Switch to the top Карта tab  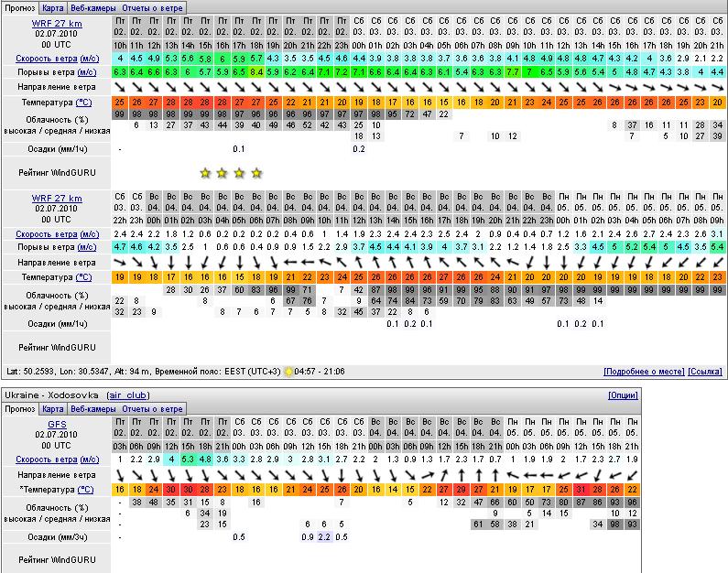point(54,7)
